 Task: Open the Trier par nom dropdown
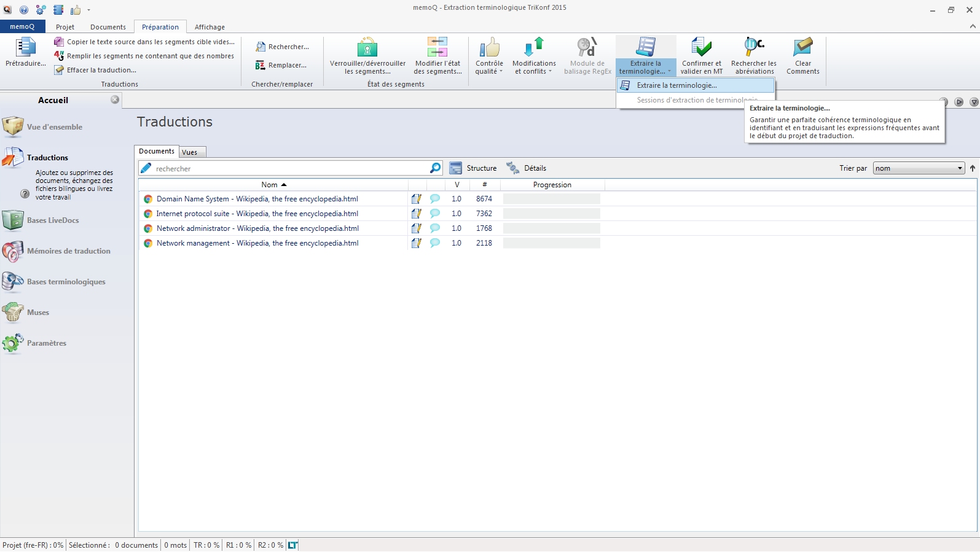[x=919, y=168]
